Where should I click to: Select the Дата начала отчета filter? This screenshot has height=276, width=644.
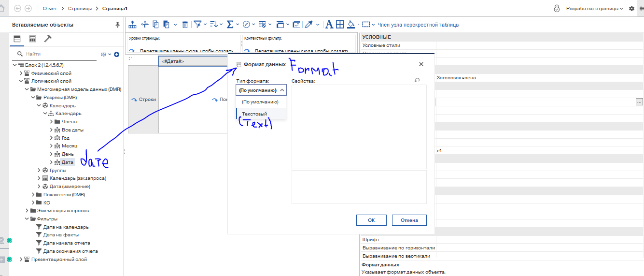pos(67,243)
